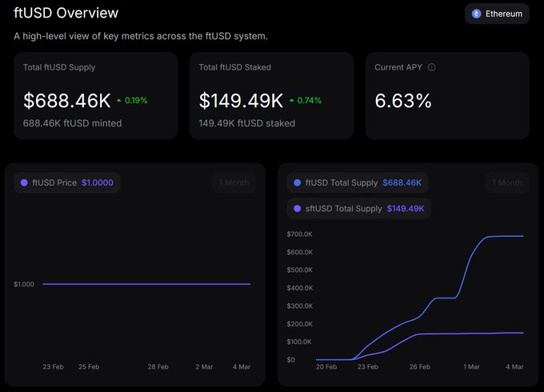Click the Ethereum logo icon
The image size is (544, 392).
point(477,14)
